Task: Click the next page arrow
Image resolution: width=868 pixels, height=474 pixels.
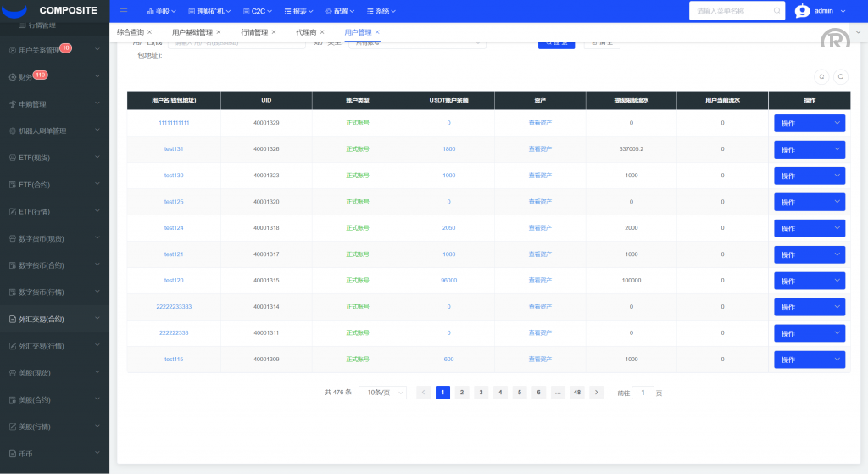Action: pos(597,393)
